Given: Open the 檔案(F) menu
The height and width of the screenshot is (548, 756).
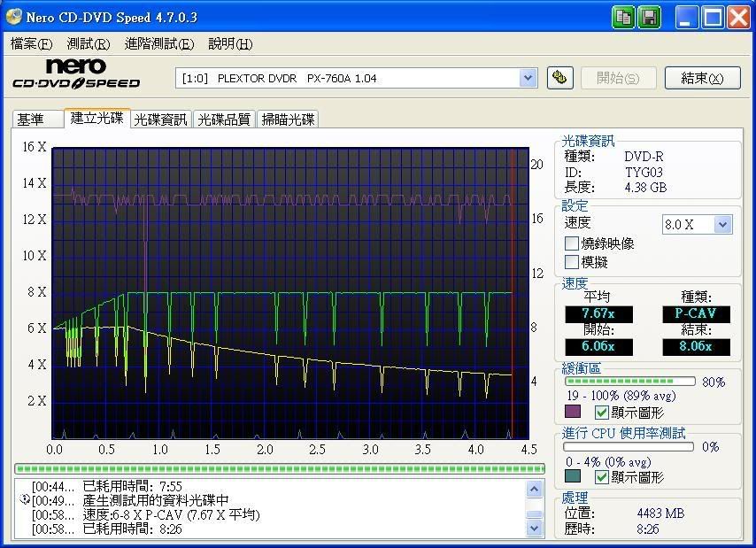Looking at the screenshot, I should click(x=31, y=43).
